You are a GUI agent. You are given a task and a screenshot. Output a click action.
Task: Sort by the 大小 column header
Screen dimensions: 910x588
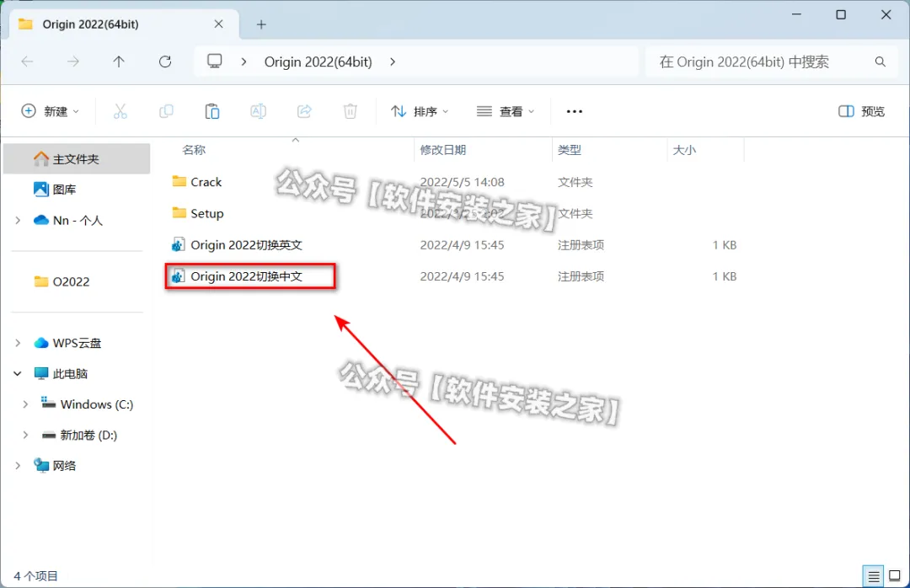coord(684,150)
